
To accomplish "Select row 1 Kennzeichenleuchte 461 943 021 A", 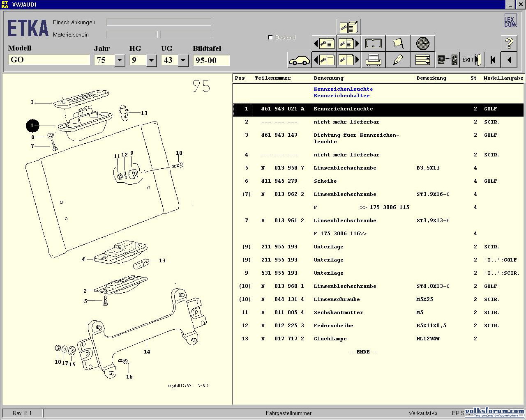I will coord(378,109).
